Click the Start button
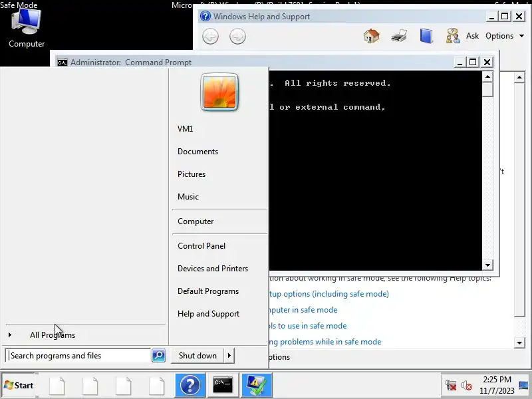The image size is (532, 399). pos(19,386)
